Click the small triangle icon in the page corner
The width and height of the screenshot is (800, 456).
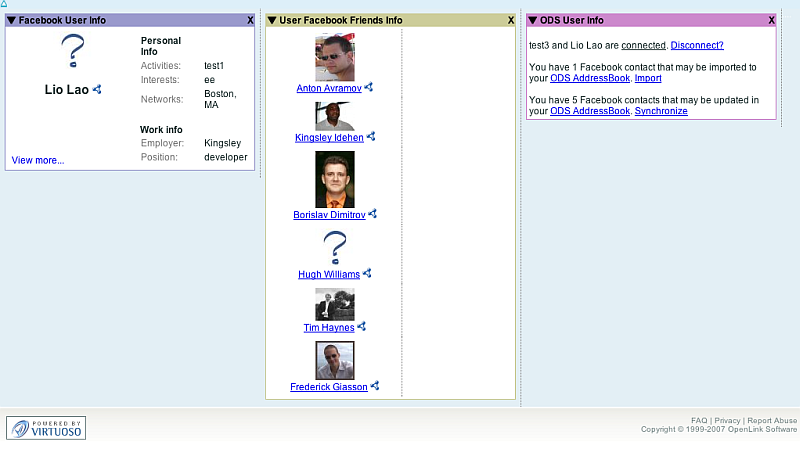click(x=4, y=4)
